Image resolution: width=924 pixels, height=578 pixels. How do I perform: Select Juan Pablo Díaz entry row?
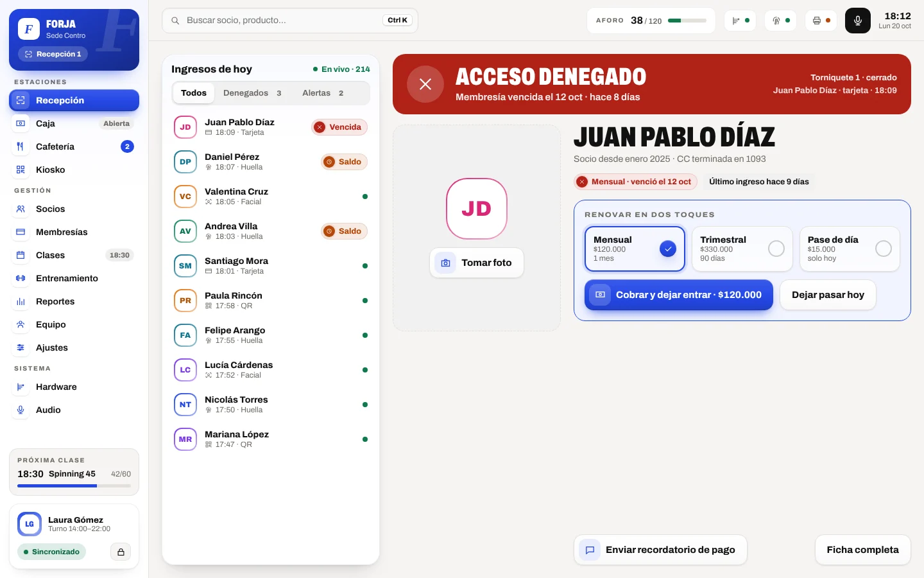271,127
